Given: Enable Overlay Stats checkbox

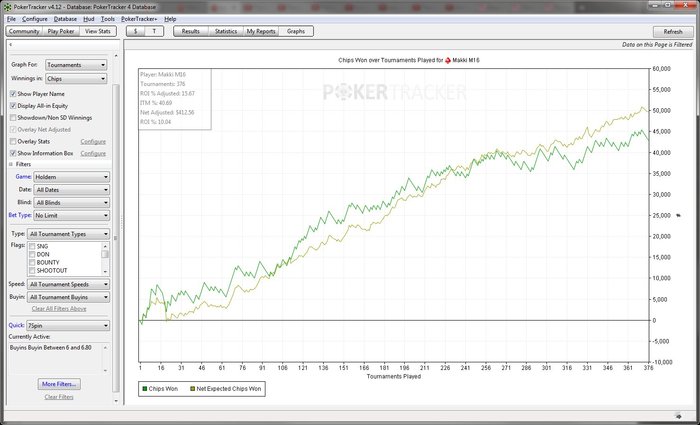Looking at the screenshot, I should pos(13,142).
